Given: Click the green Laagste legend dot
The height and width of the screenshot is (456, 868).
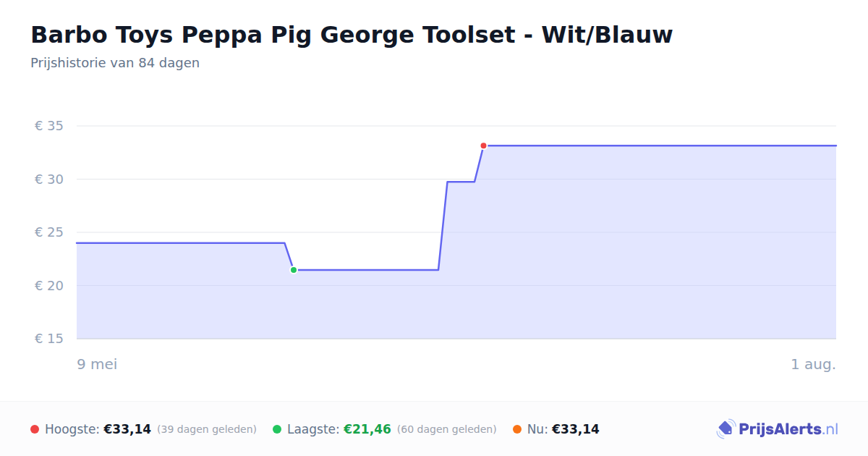Looking at the screenshot, I should (x=277, y=429).
